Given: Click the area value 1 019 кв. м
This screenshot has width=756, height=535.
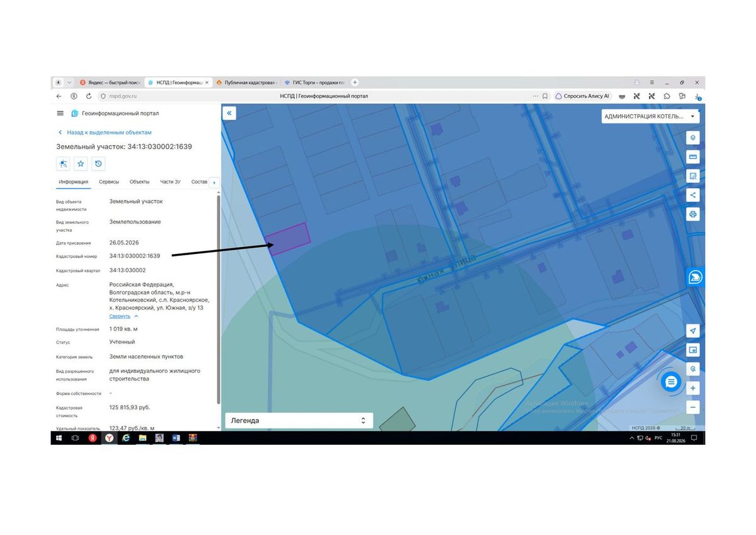Looking at the screenshot, I should click(123, 329).
